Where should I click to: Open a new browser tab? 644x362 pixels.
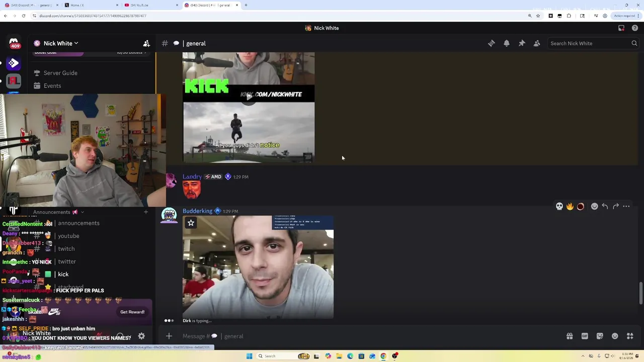[x=246, y=5]
